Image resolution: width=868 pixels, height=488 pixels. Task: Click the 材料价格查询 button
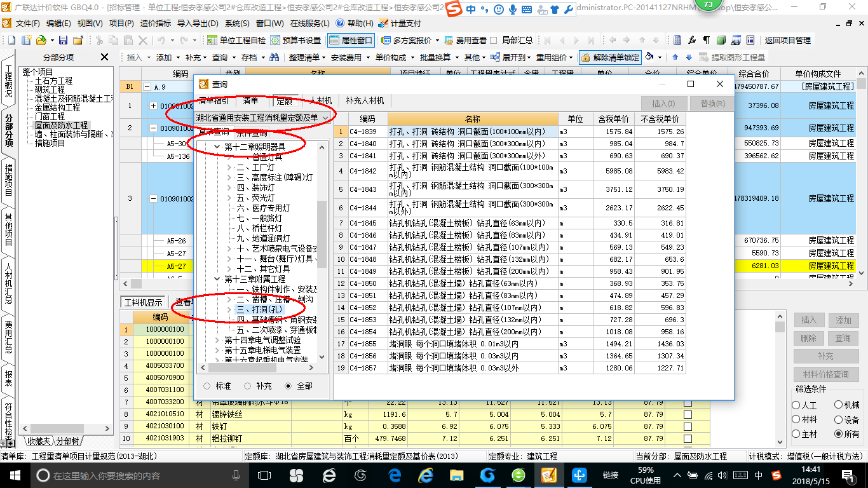click(x=825, y=374)
